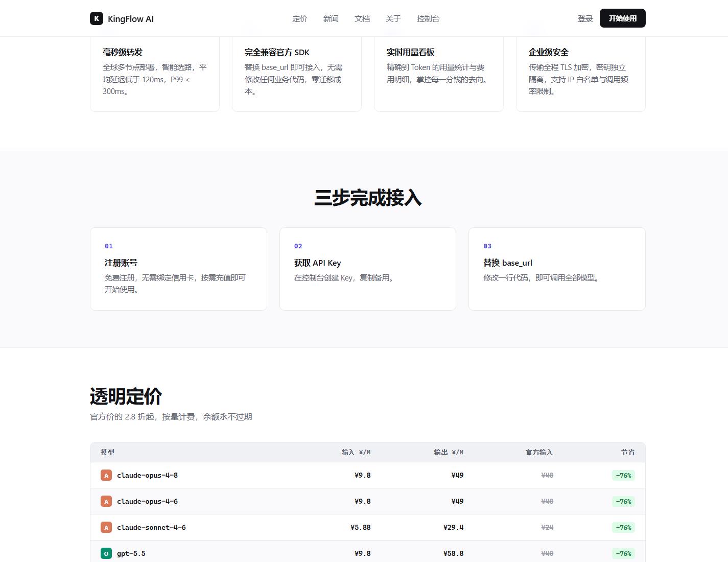Viewport: 728px width, 562px height.
Task: Click the 开始使用 button
Action: tap(623, 18)
